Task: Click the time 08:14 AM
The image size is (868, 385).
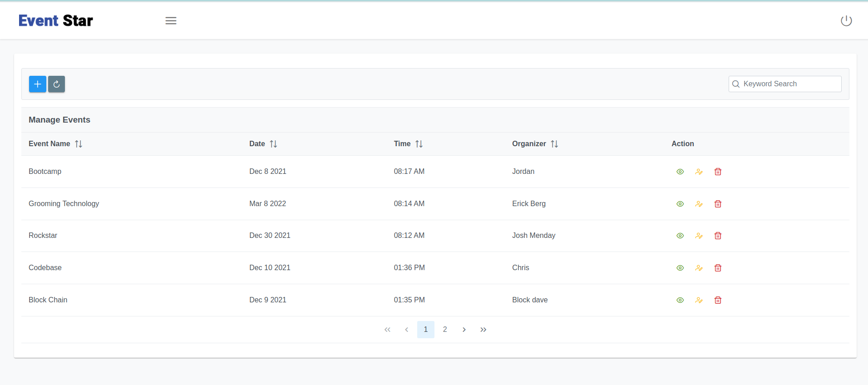Action: (x=409, y=204)
